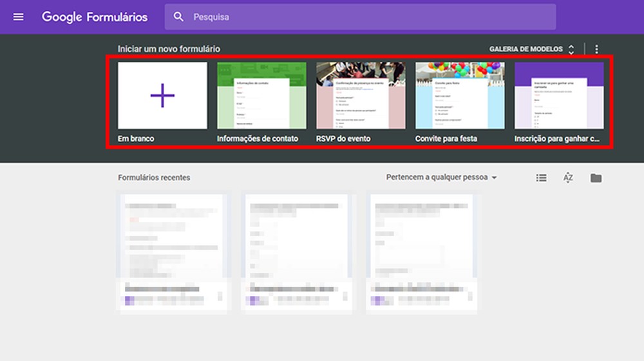
Task: Click the search magnifier icon
Action: (x=179, y=17)
